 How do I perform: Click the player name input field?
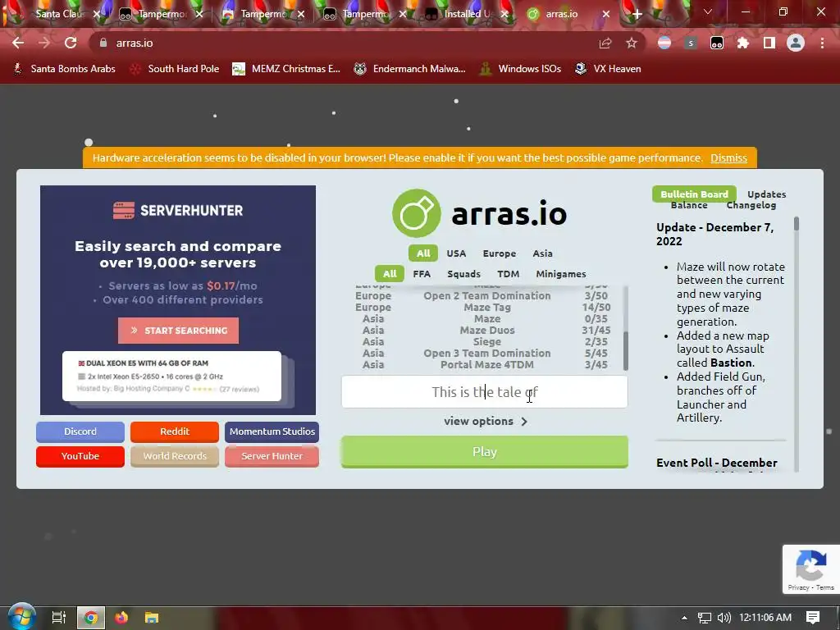(x=484, y=391)
